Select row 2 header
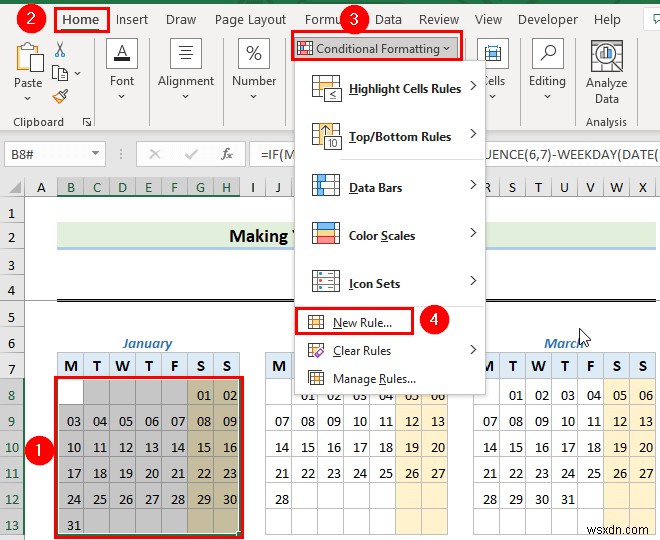660x540 pixels. (12, 237)
